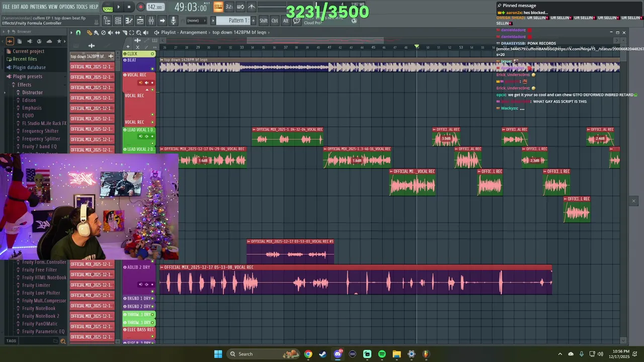
Task: Choose the Select tool in playlist toolbar
Action: [x=131, y=33]
